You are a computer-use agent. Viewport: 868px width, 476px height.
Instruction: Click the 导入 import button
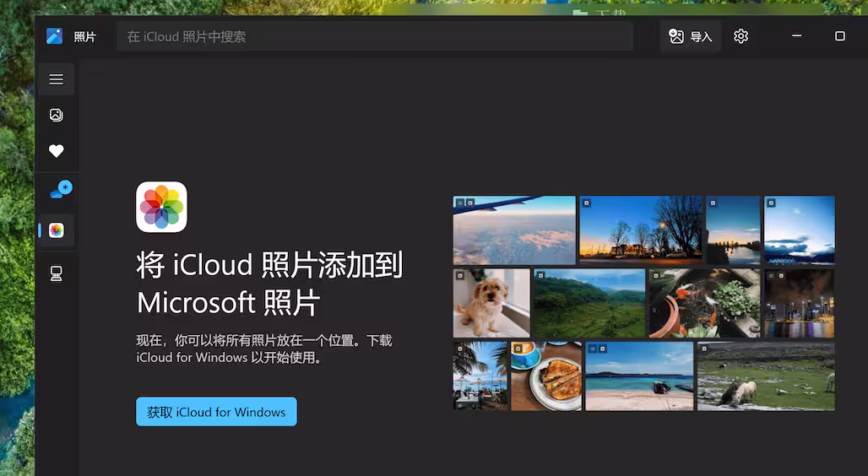[x=691, y=36]
